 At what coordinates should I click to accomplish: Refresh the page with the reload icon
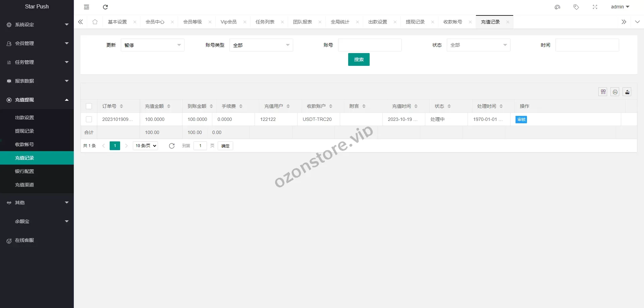coord(105,7)
